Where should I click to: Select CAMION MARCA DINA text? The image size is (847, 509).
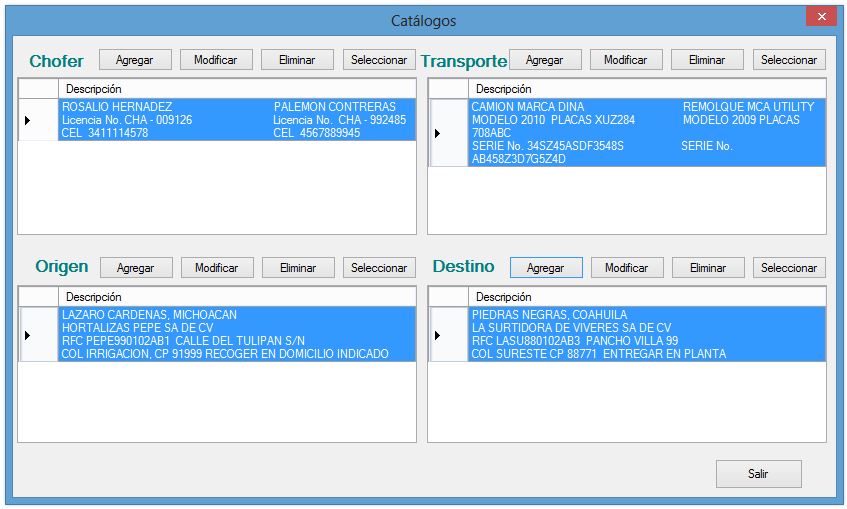(528, 107)
